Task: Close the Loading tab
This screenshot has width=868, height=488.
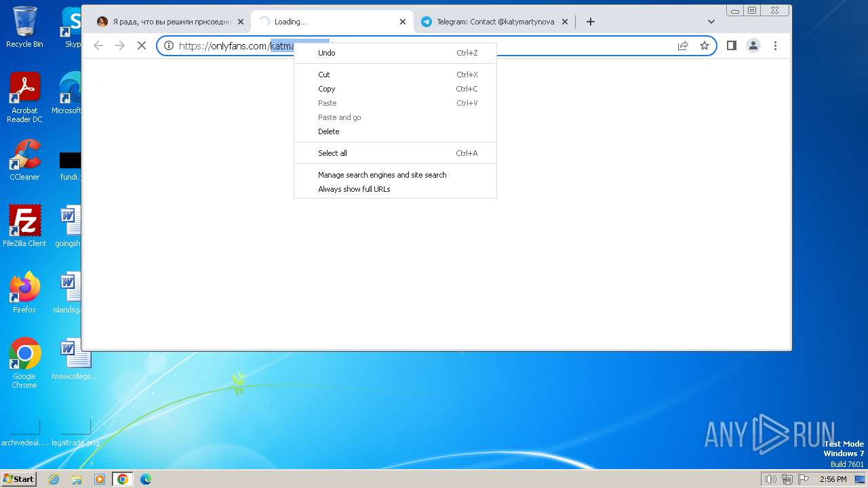Action: [403, 22]
